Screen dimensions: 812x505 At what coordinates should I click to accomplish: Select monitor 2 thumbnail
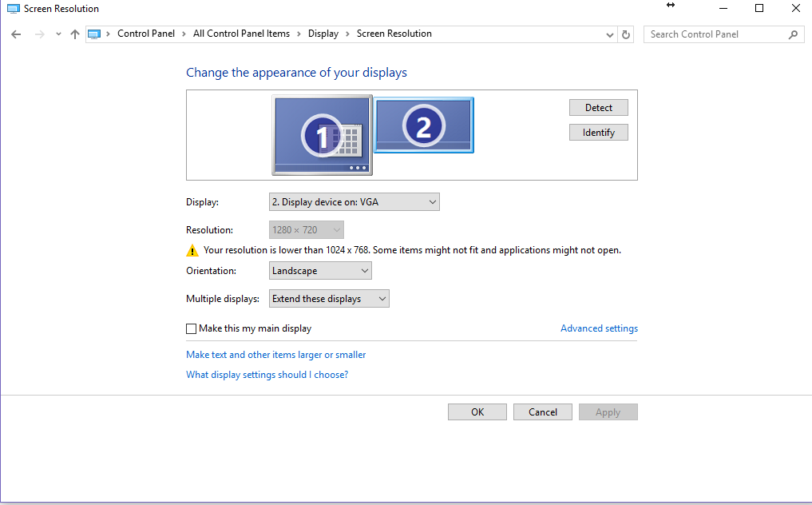tap(423, 125)
